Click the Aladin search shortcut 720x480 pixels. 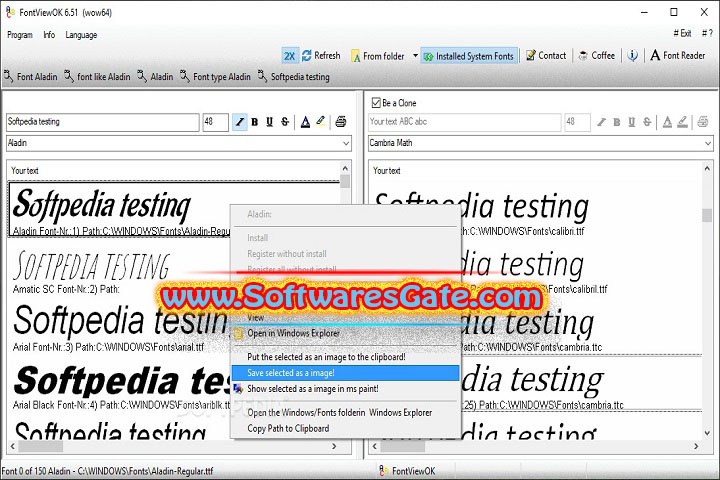(x=155, y=76)
